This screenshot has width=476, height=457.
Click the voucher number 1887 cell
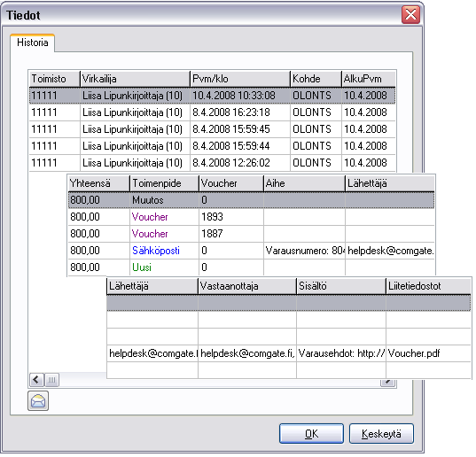coord(231,234)
